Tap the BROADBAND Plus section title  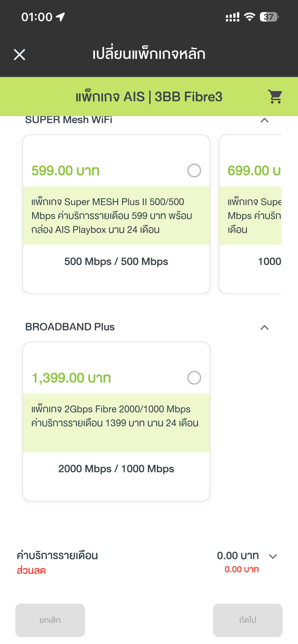pos(70,327)
